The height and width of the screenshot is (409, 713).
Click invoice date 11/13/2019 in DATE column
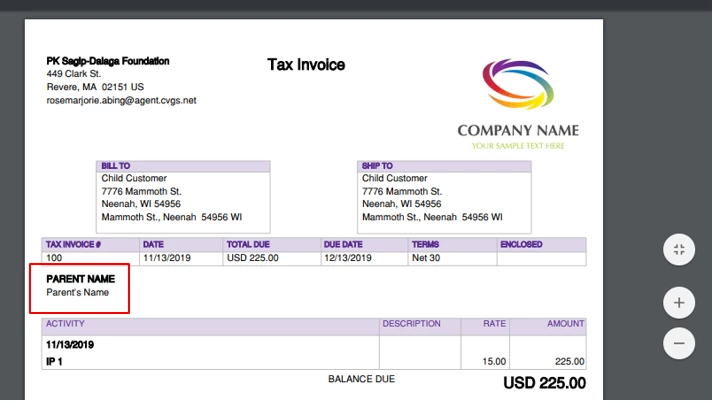pyautogui.click(x=167, y=258)
